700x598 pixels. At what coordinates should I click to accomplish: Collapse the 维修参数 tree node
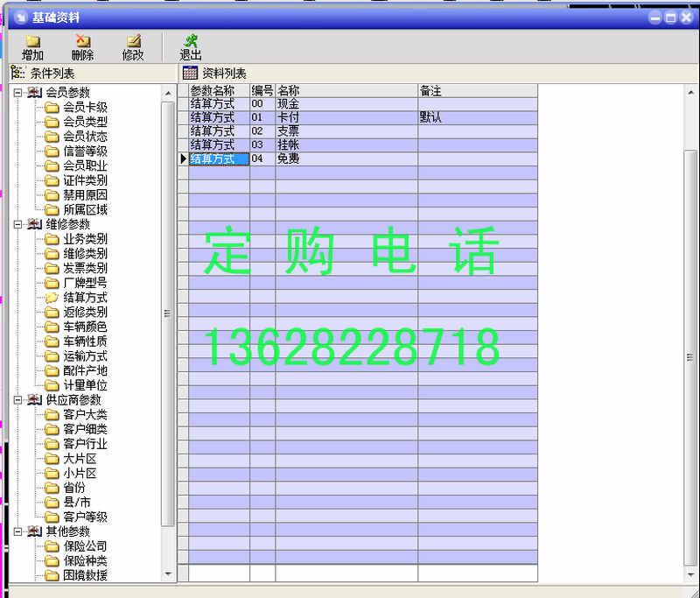17,224
